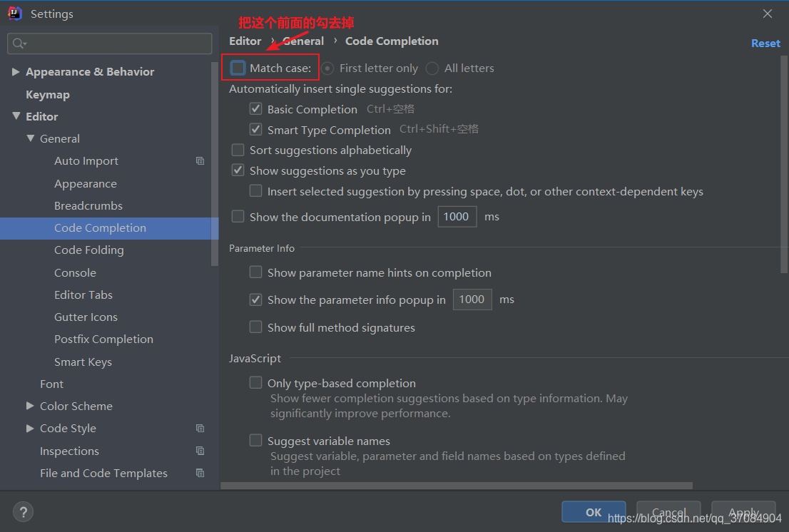Open File and Code Templates settings
Image resolution: width=789 pixels, height=532 pixels.
pyautogui.click(x=103, y=474)
